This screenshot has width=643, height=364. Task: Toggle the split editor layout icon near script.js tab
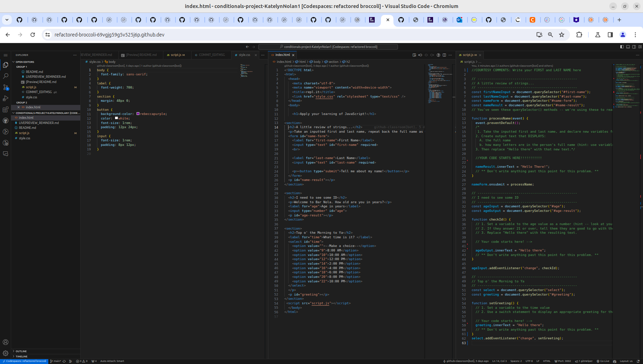[x=444, y=55]
